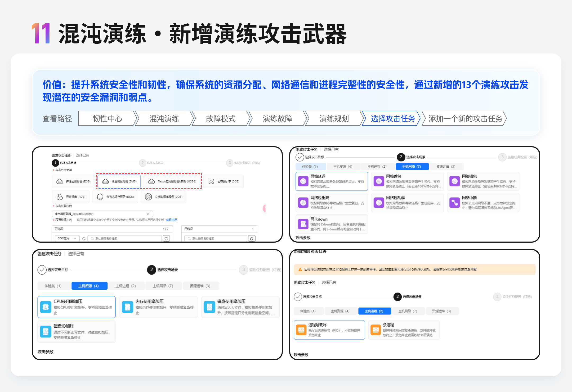Open the COC应用 dropdown
This screenshot has width=572, height=392.
[67, 238]
